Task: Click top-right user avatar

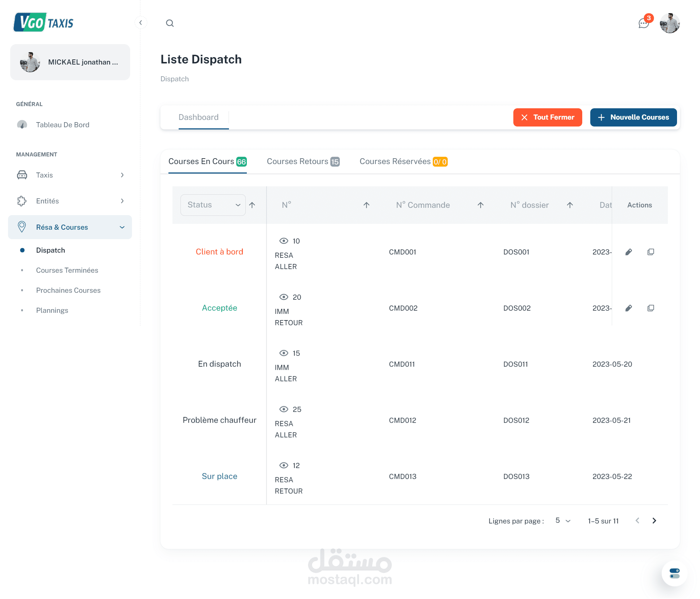Action: tap(670, 23)
